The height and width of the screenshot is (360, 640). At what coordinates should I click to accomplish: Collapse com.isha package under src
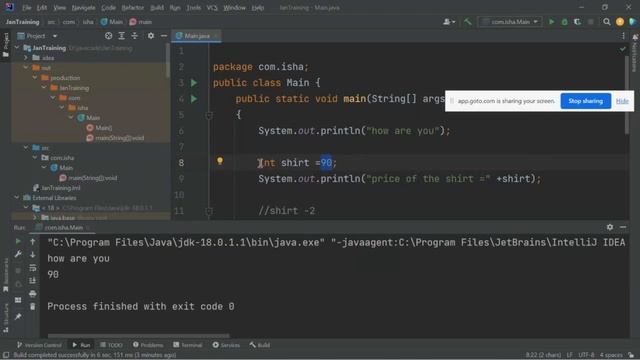35,158
